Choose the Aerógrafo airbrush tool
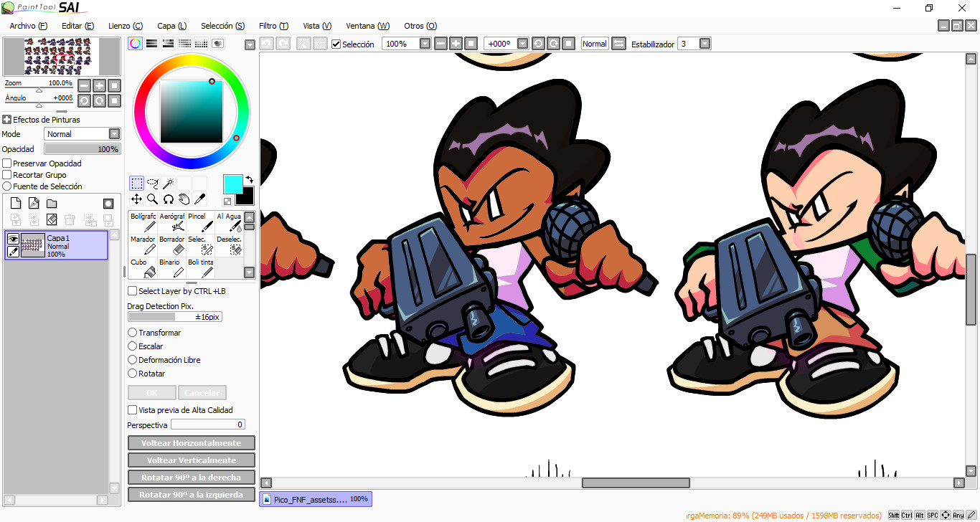The image size is (980, 522). pyautogui.click(x=172, y=222)
